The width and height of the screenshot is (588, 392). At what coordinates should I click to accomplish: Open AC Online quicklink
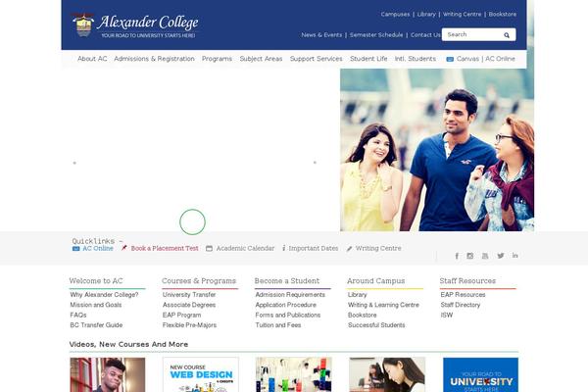[98, 248]
